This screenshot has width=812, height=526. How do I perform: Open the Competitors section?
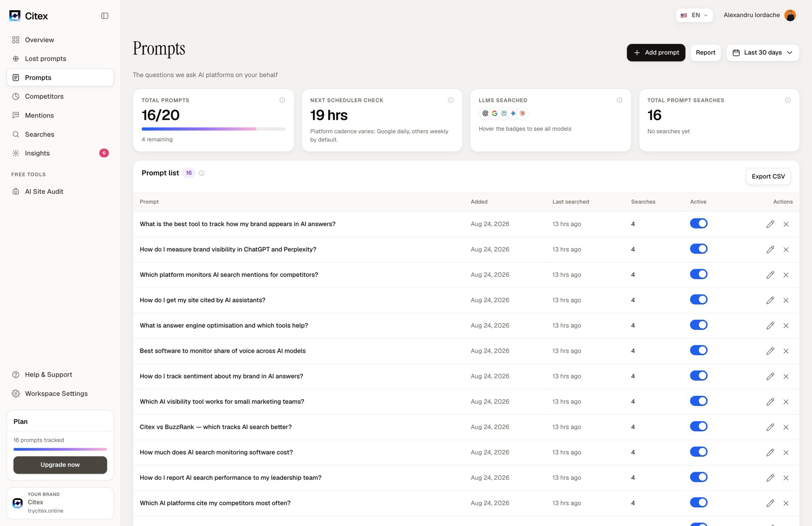point(60,96)
